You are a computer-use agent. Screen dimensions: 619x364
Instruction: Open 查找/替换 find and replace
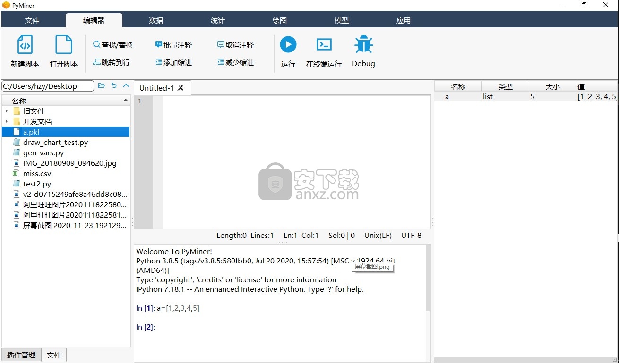tap(113, 45)
